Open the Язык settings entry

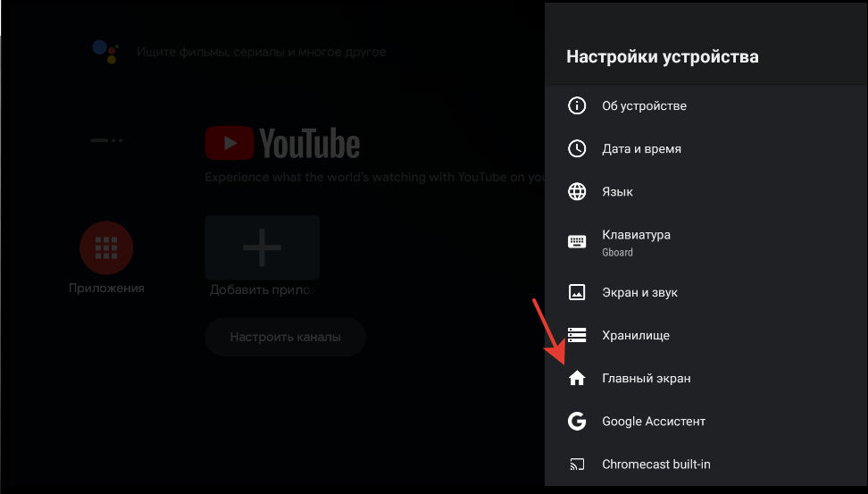pyautogui.click(x=705, y=192)
